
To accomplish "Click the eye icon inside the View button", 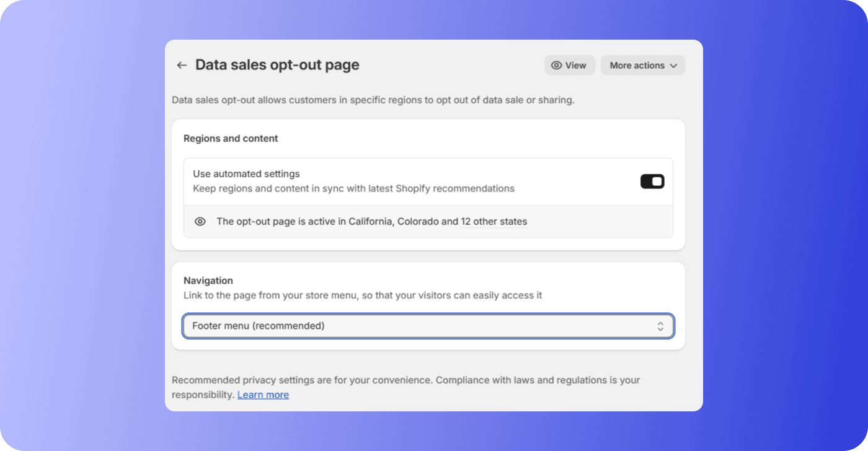I will click(557, 65).
